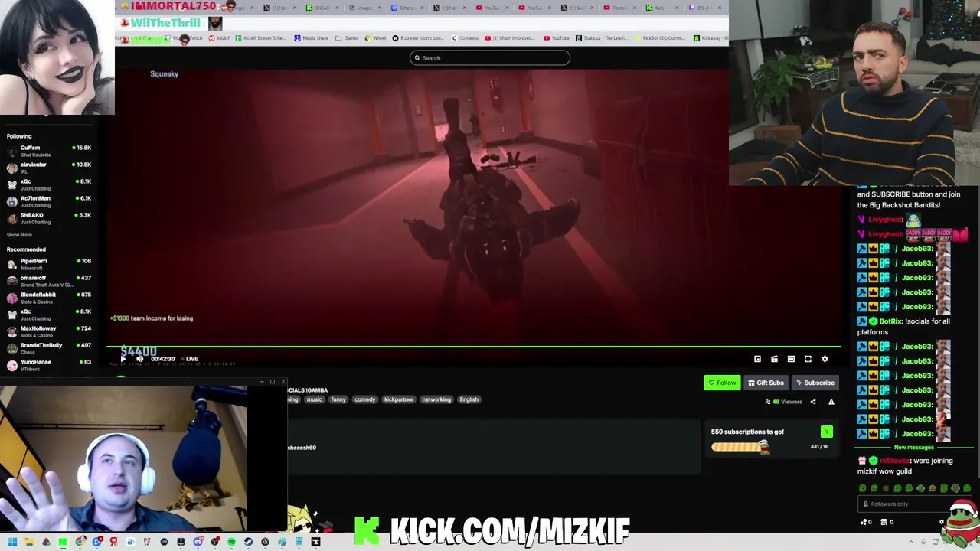Open Spotify from taskbar
Viewport: 980px width, 551px height.
[x=231, y=542]
